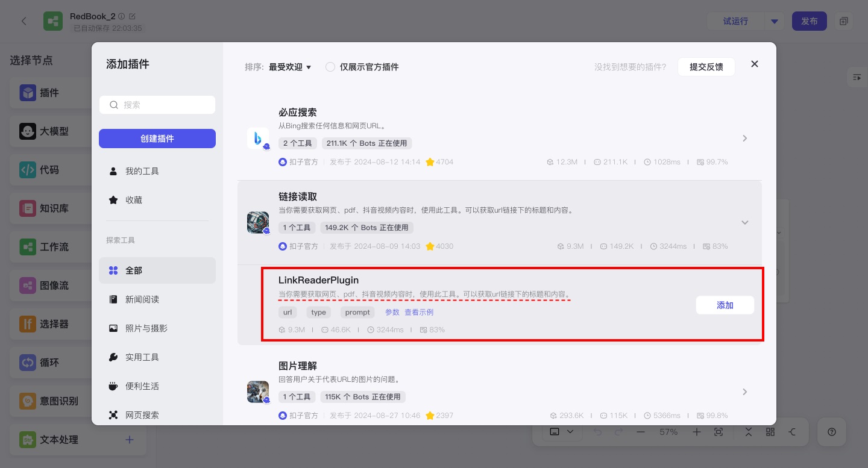This screenshot has width=868, height=468.
Task: Click the 发布 button
Action: (810, 21)
